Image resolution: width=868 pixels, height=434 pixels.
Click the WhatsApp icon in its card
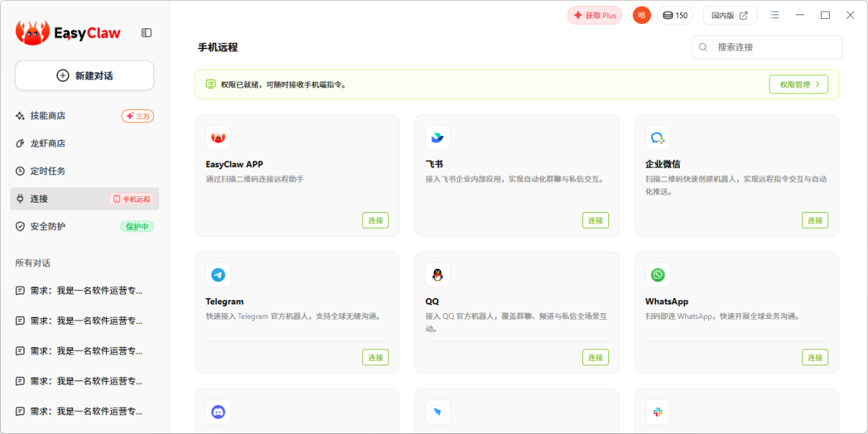tap(658, 275)
